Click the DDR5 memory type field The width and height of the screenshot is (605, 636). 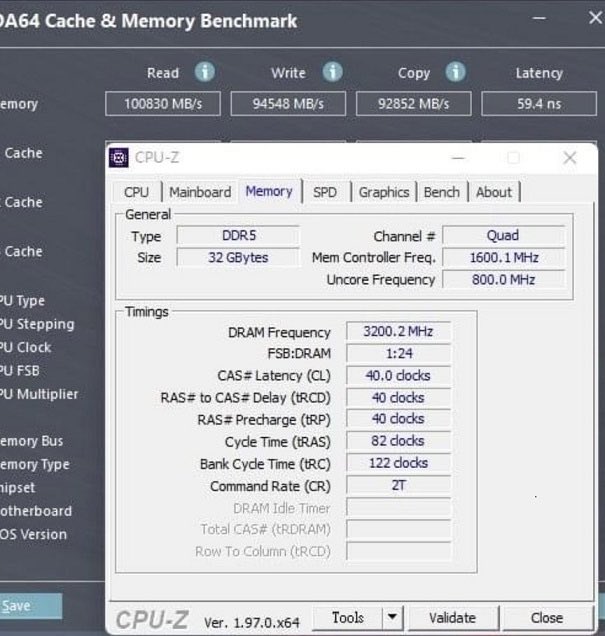pos(238,235)
